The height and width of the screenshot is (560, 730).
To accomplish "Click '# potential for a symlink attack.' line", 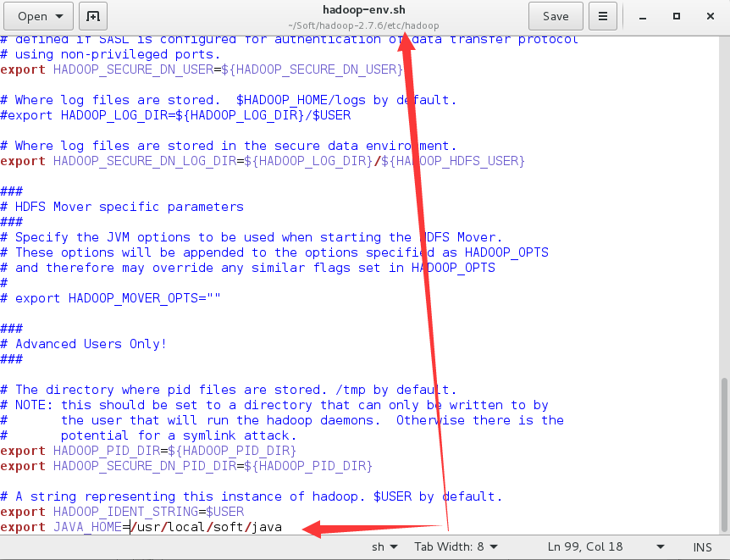I will pos(148,435).
